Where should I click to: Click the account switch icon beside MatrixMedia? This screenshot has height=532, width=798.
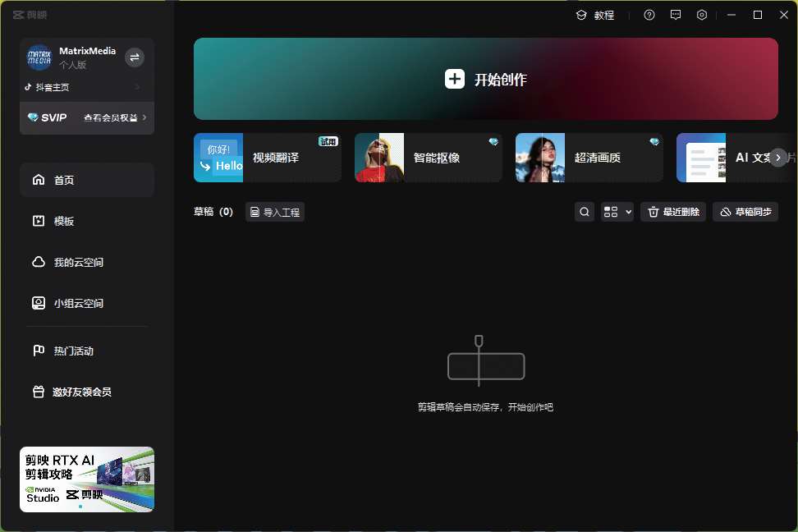click(x=135, y=57)
